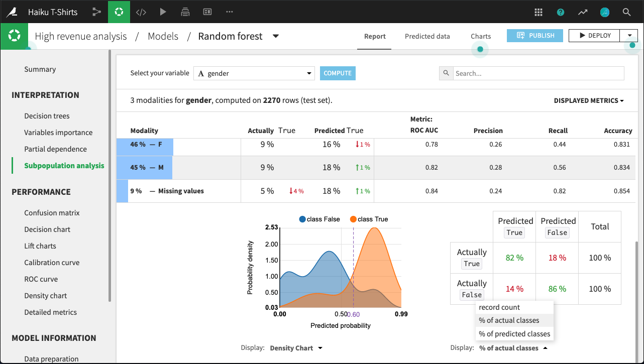Click the Dataiku bird logo icon
644x364 pixels.
click(11, 12)
